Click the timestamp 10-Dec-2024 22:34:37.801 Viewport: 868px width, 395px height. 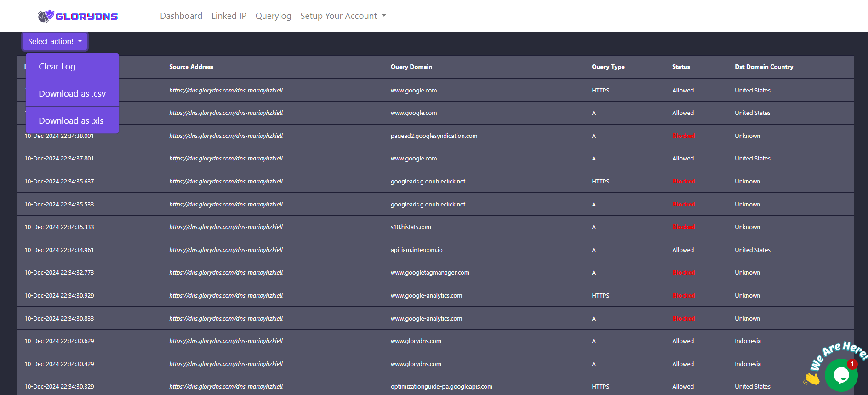pyautogui.click(x=59, y=158)
